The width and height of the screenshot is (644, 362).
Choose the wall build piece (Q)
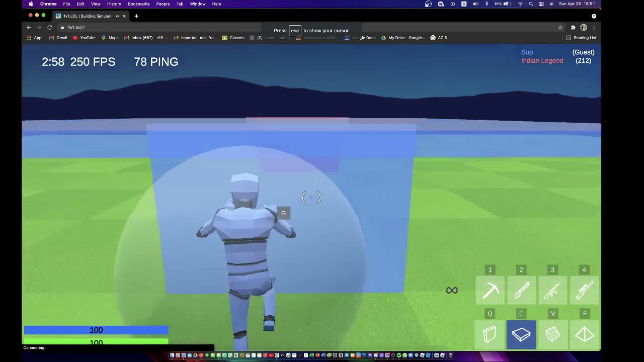point(490,334)
